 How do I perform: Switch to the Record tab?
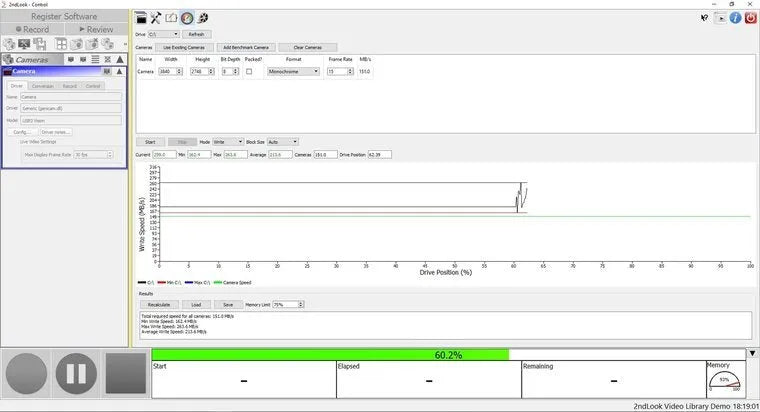[x=32, y=29]
